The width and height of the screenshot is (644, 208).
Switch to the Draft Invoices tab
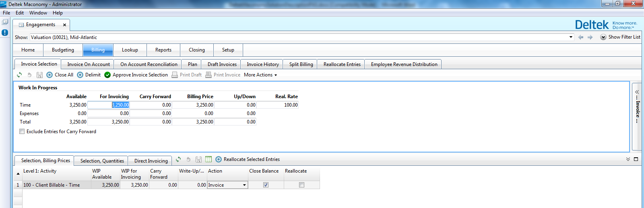(x=222, y=64)
